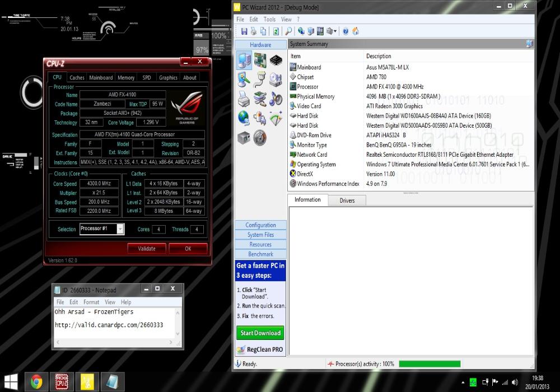
Task: Select the Processor row in System Summary
Action: point(410,86)
